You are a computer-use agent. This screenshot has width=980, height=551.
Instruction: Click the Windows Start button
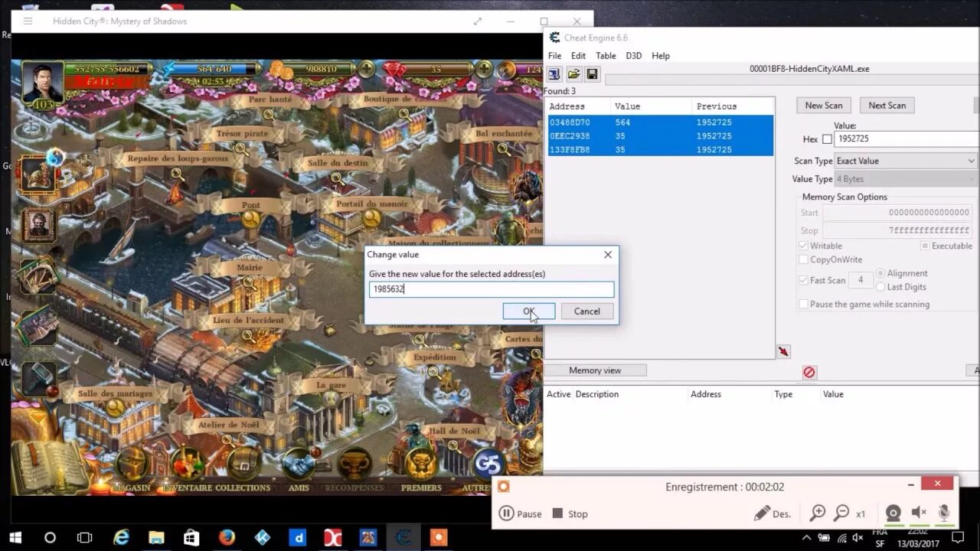coord(15,537)
